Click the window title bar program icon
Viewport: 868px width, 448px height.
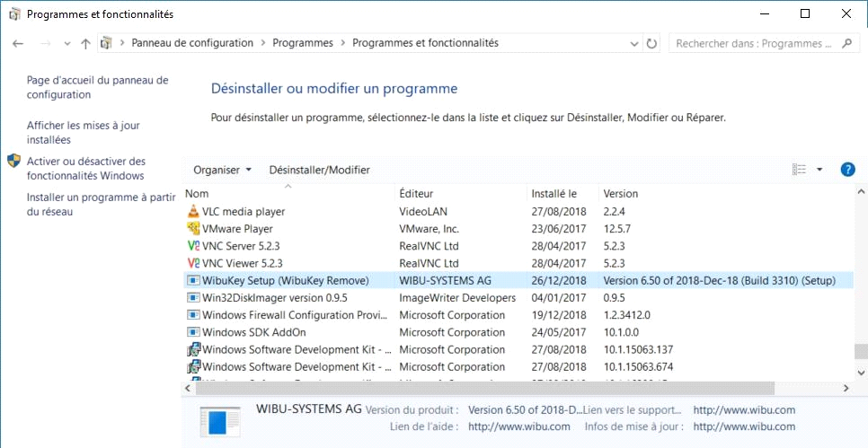coord(15,14)
